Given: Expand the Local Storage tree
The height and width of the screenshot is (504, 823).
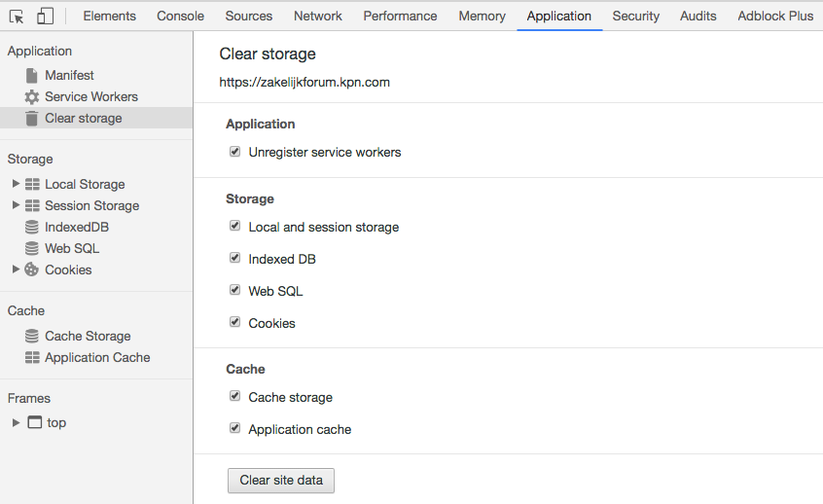Looking at the screenshot, I should point(16,184).
